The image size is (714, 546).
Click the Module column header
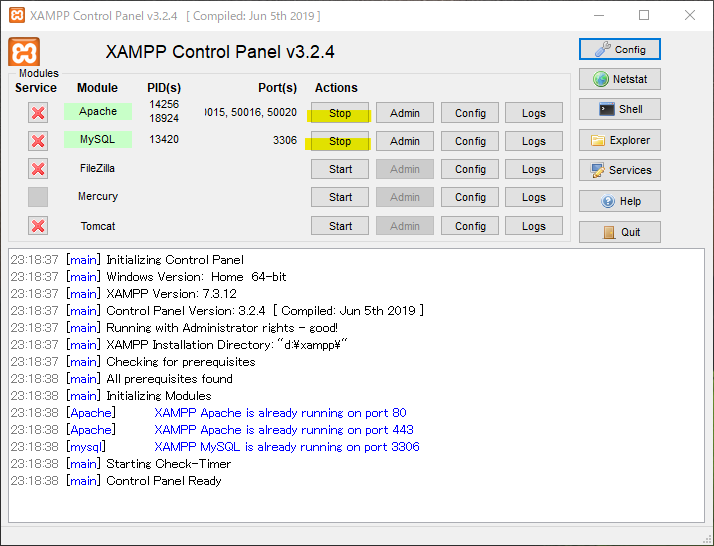point(97,87)
